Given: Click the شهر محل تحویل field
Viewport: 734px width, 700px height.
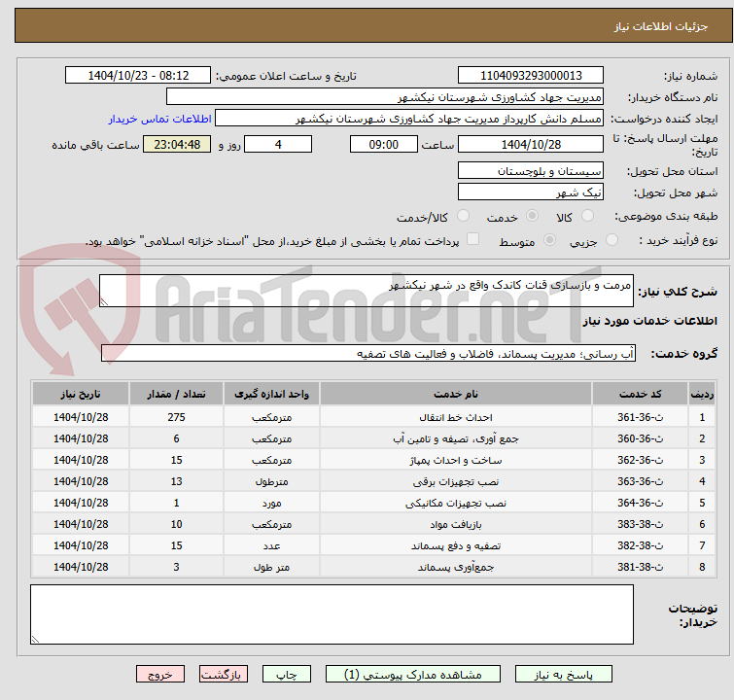Looking at the screenshot, I should pyautogui.click(x=531, y=192).
